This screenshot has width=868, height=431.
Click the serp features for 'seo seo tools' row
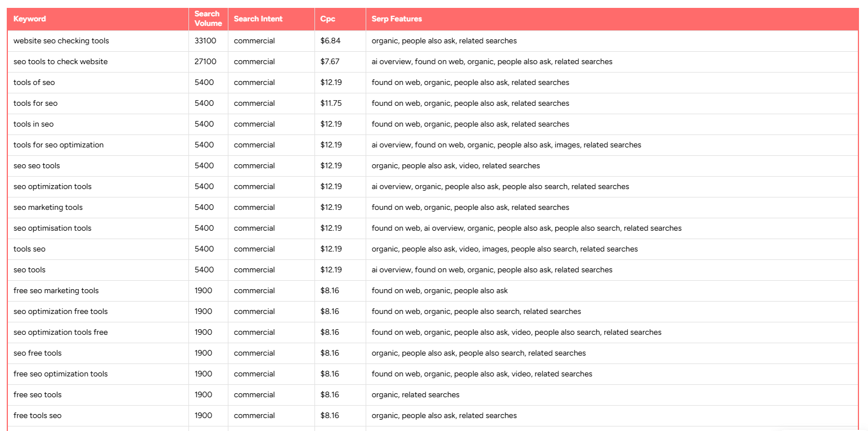[455, 165]
